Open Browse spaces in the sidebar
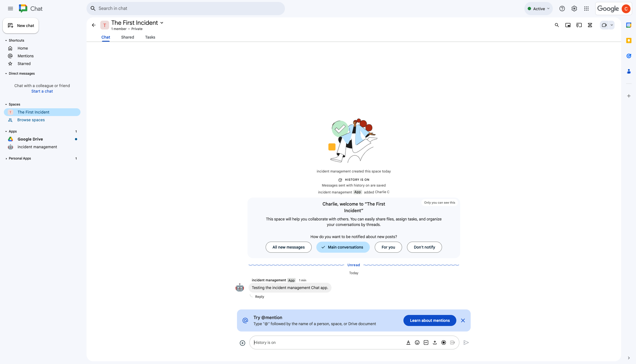This screenshot has width=636, height=364. pos(31,120)
